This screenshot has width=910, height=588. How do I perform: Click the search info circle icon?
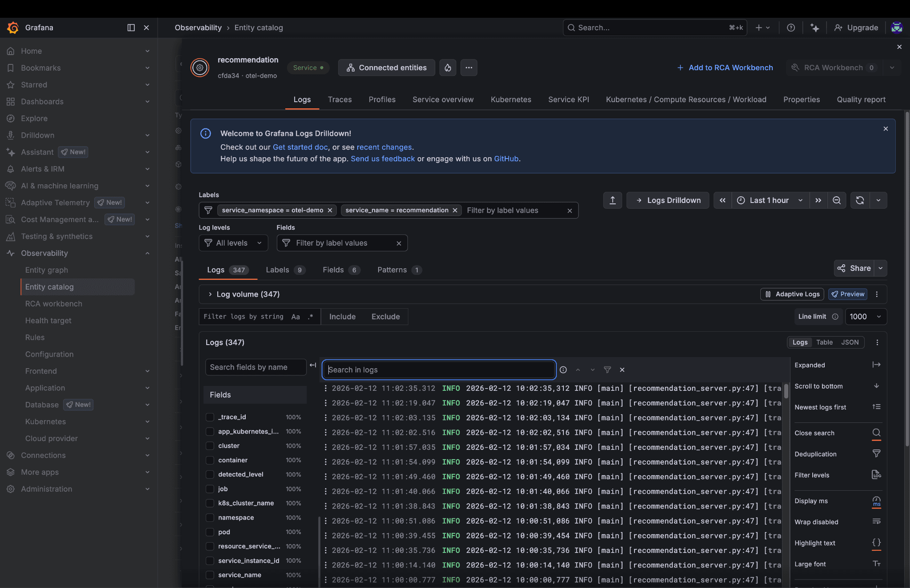[x=563, y=370]
